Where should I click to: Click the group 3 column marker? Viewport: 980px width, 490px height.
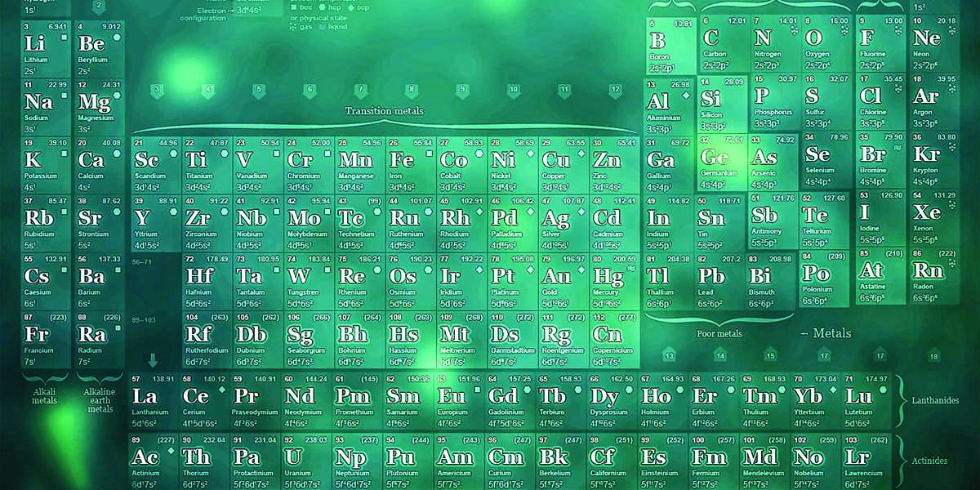(x=158, y=90)
